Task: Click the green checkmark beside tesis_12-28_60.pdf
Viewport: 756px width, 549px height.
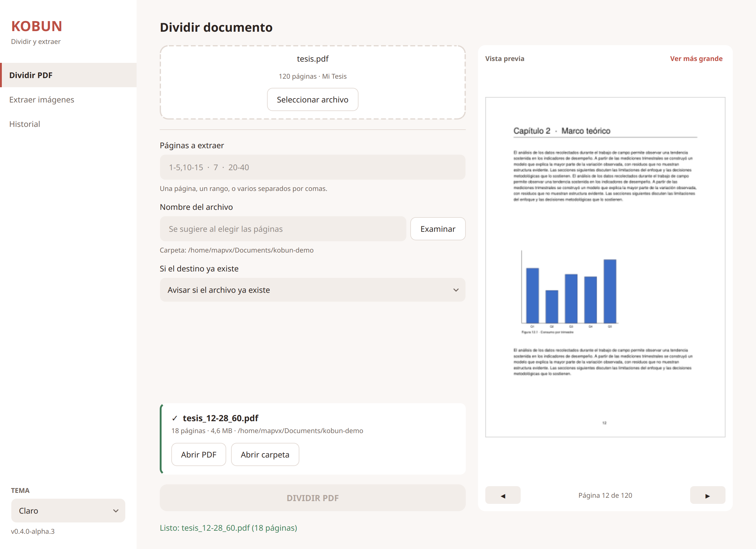Action: point(175,418)
